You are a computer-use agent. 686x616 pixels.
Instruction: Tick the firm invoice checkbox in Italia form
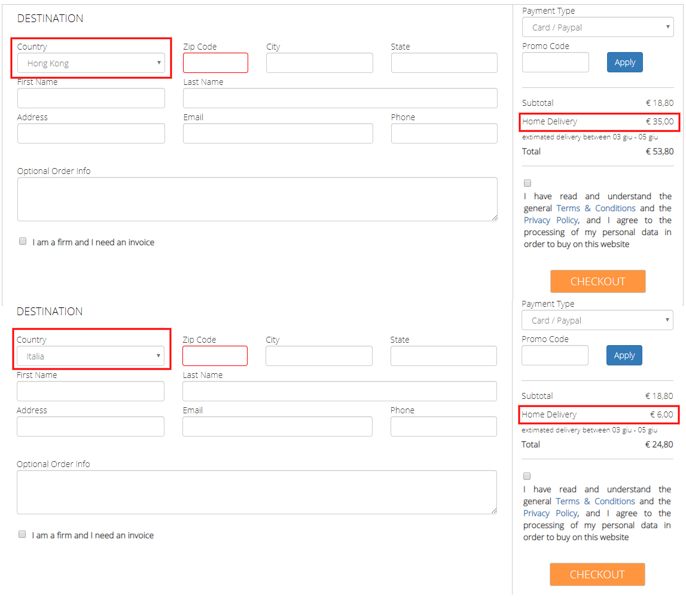22,535
